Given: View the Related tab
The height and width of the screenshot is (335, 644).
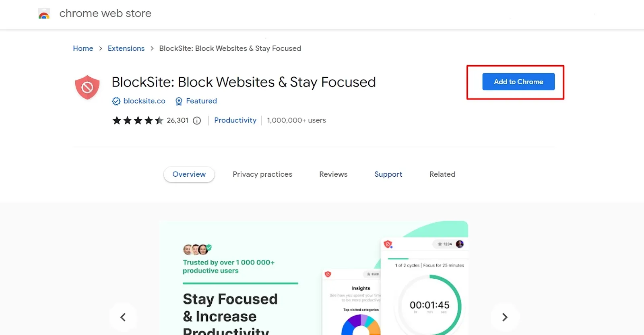Looking at the screenshot, I should pyautogui.click(x=442, y=174).
